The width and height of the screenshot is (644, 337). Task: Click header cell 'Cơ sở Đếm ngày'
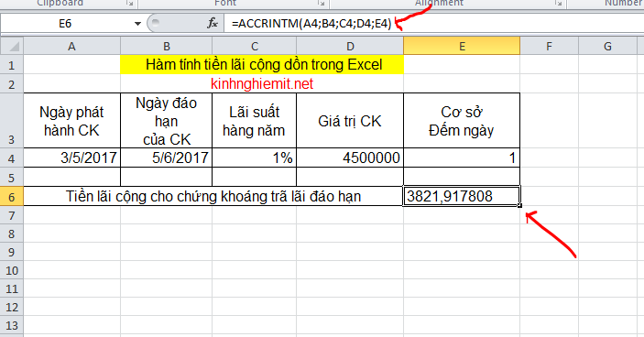coord(462,121)
